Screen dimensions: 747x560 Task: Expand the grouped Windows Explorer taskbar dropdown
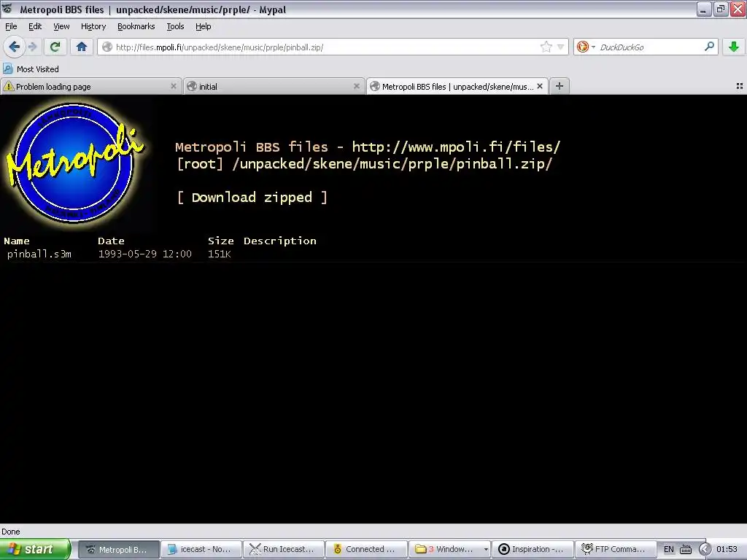click(x=486, y=549)
